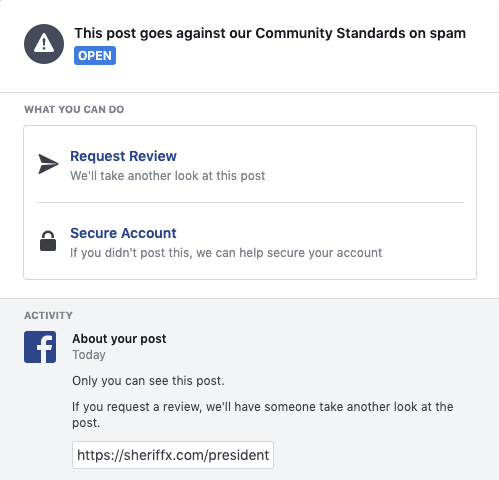Screen dimensions: 499x480
Task: Select the Request Review option row
Action: click(x=250, y=164)
